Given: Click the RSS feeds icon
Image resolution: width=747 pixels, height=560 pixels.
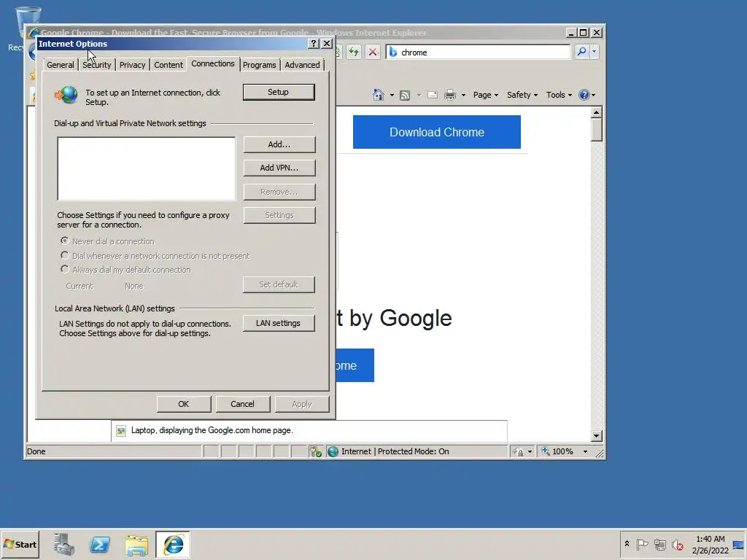Looking at the screenshot, I should pyautogui.click(x=405, y=96).
